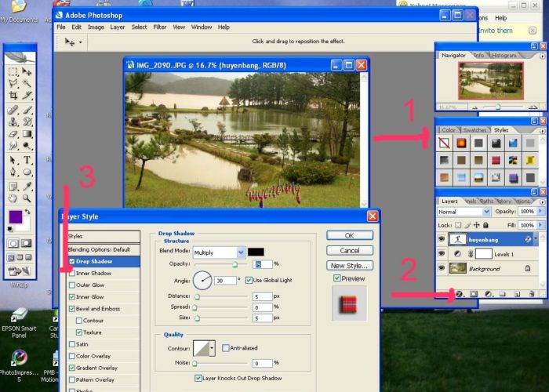Open the Blend Mode Multiply dropdown
Viewport: 549px width, 392px height.
(x=241, y=252)
